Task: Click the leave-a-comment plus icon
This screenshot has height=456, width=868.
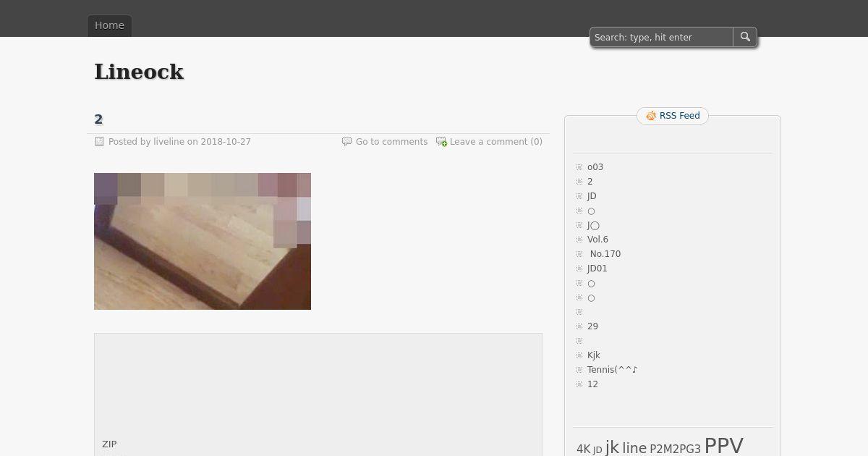Action: pyautogui.click(x=441, y=142)
